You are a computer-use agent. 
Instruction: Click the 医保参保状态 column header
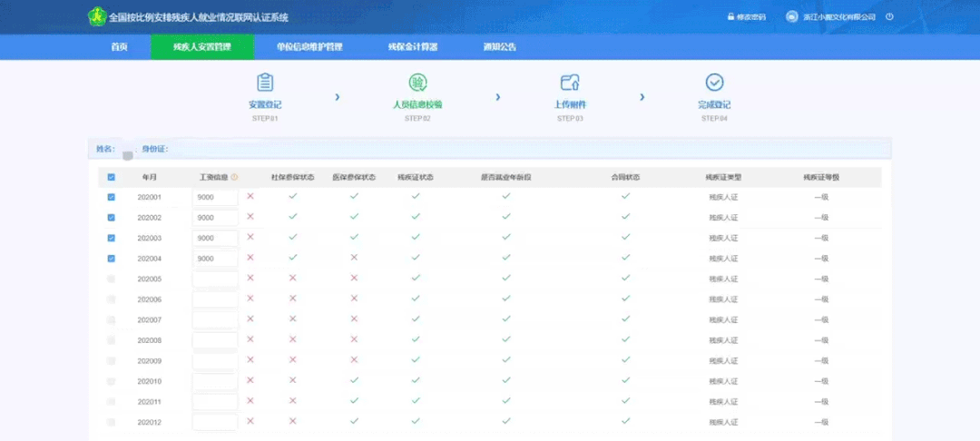click(354, 178)
